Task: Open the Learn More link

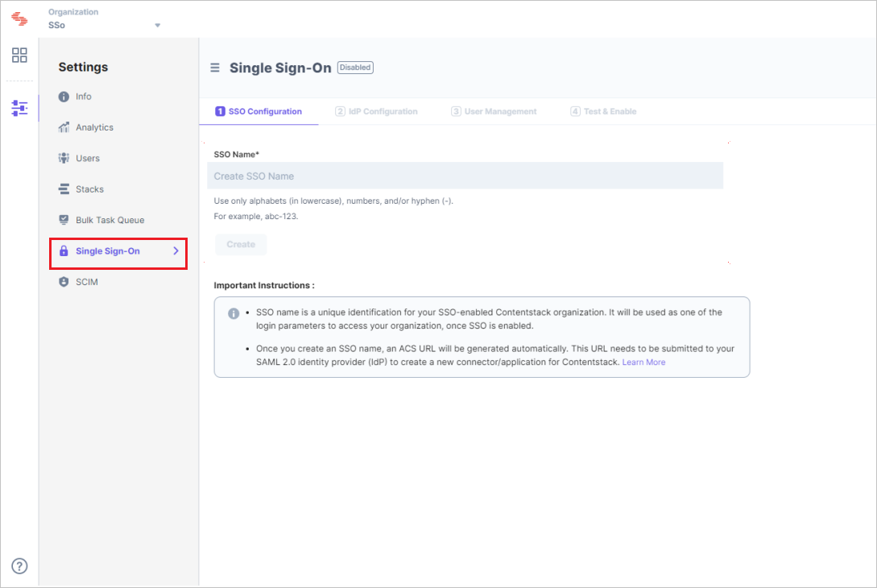Action: coord(643,362)
